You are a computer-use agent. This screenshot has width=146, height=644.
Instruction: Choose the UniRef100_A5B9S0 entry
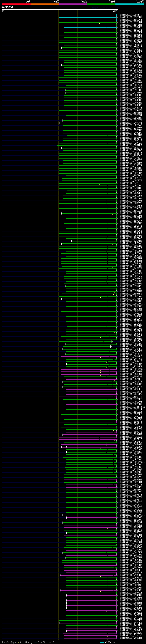click(x=131, y=374)
